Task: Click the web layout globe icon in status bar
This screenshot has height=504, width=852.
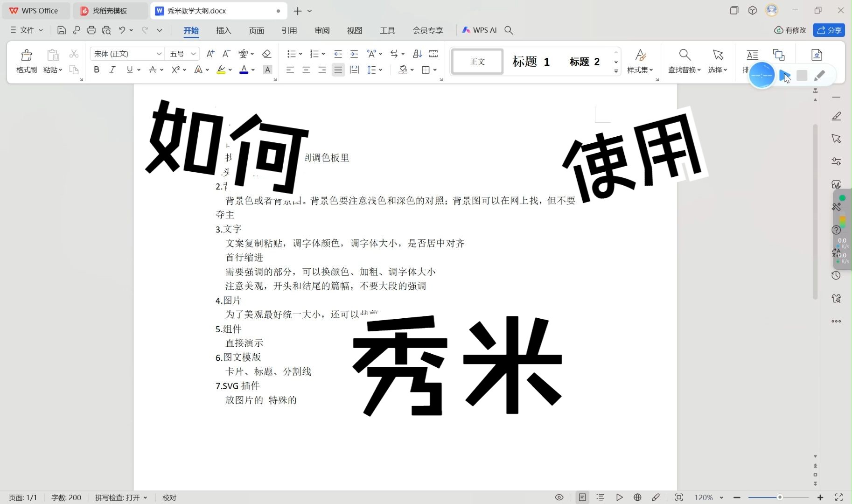Action: (x=637, y=497)
